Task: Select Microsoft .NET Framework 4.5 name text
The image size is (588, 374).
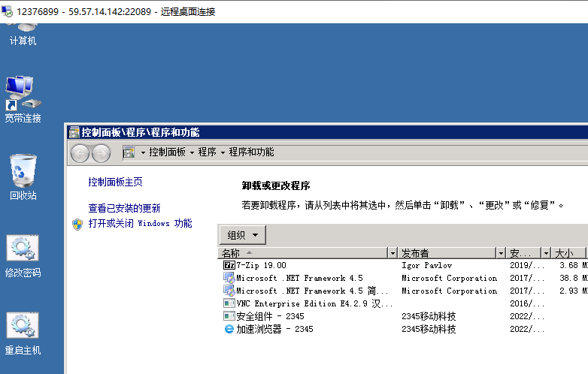Action: point(299,278)
